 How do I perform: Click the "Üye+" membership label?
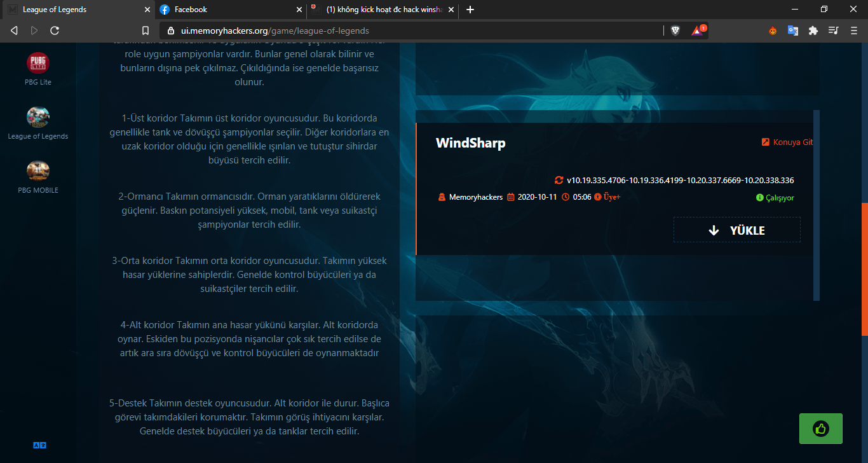click(612, 197)
